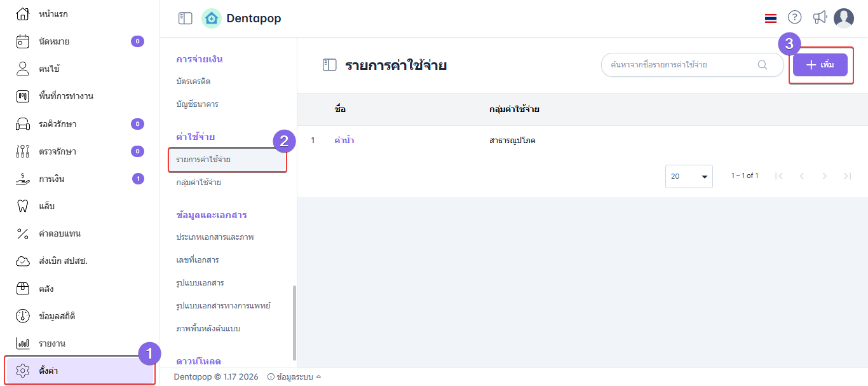Open the นัดหมาย calendar menu item
This screenshot has width=868, height=386.
point(53,41)
